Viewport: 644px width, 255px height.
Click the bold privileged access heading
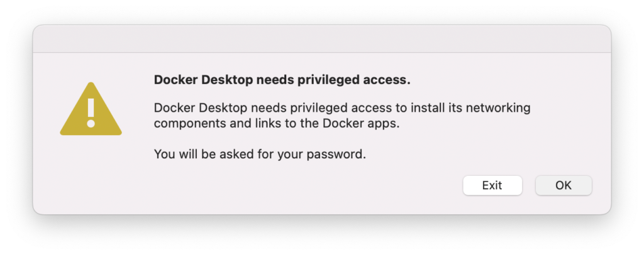282,80
